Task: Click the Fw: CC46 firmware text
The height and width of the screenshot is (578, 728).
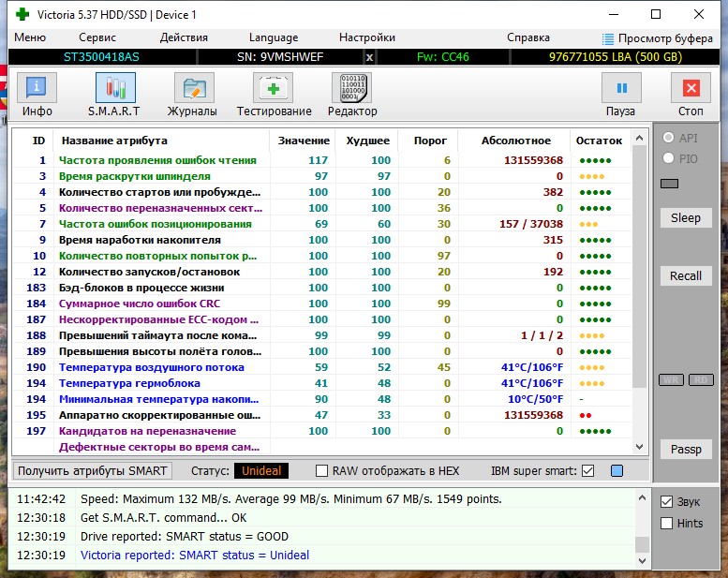Action: pos(443,57)
